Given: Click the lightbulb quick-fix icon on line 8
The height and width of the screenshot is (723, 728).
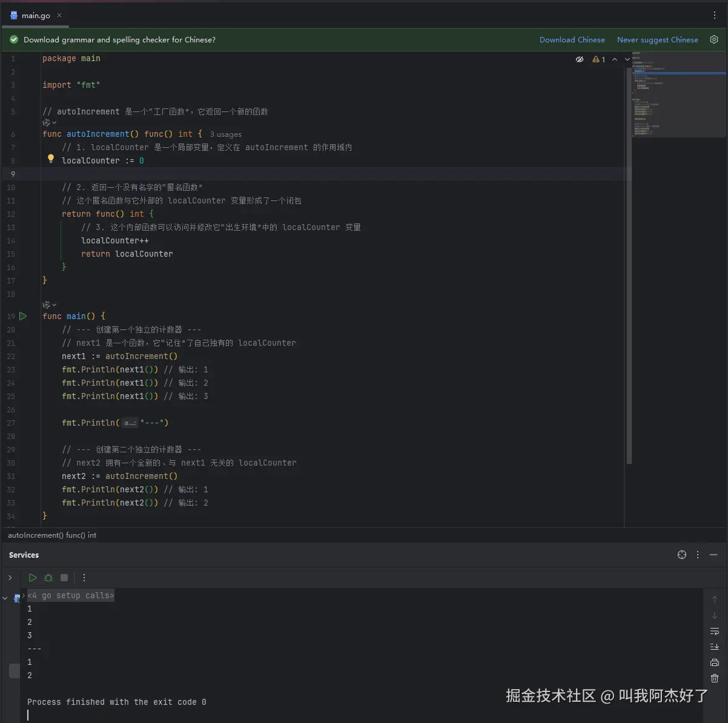Looking at the screenshot, I should click(51, 159).
